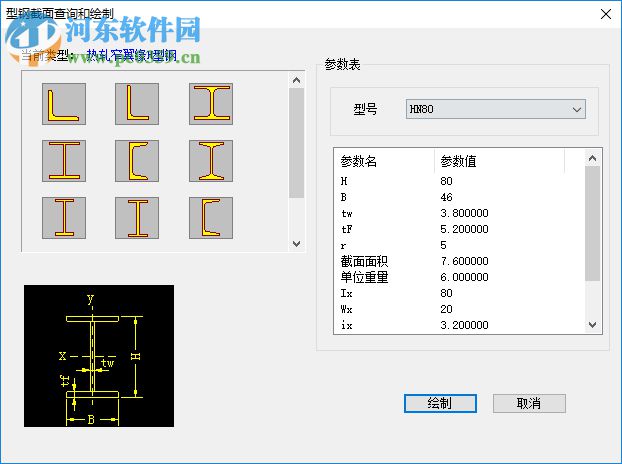This screenshot has width=622, height=464.
Task: Select the 截面面积 row
Action: pos(459,261)
